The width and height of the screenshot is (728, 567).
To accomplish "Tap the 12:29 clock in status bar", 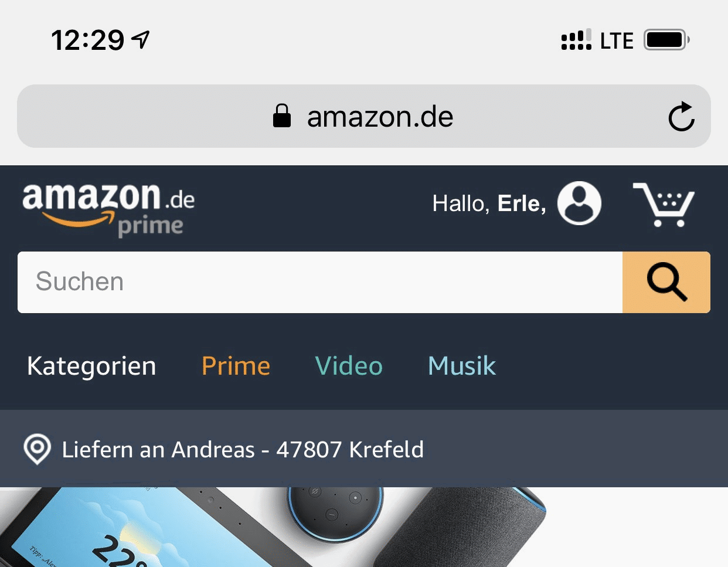I will (87, 40).
